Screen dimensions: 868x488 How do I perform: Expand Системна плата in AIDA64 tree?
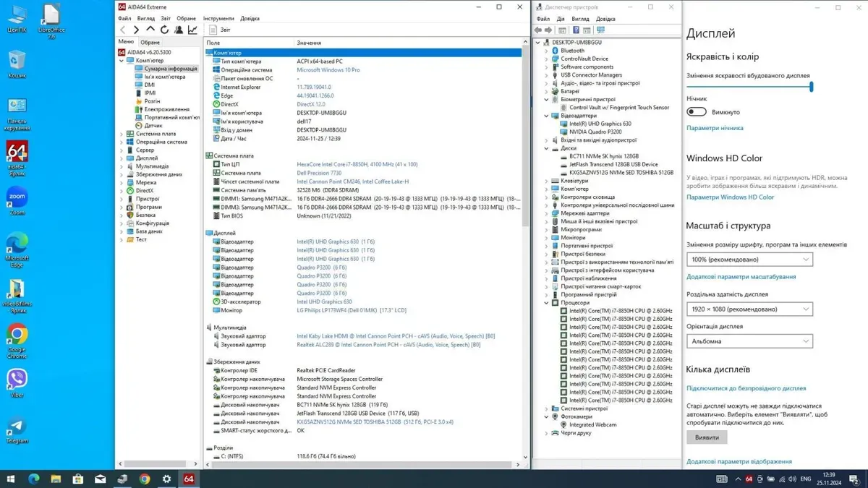pyautogui.click(x=122, y=134)
